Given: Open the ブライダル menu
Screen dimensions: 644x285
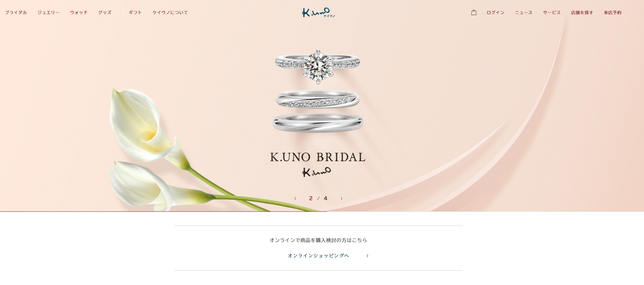Looking at the screenshot, I should pos(16,12).
